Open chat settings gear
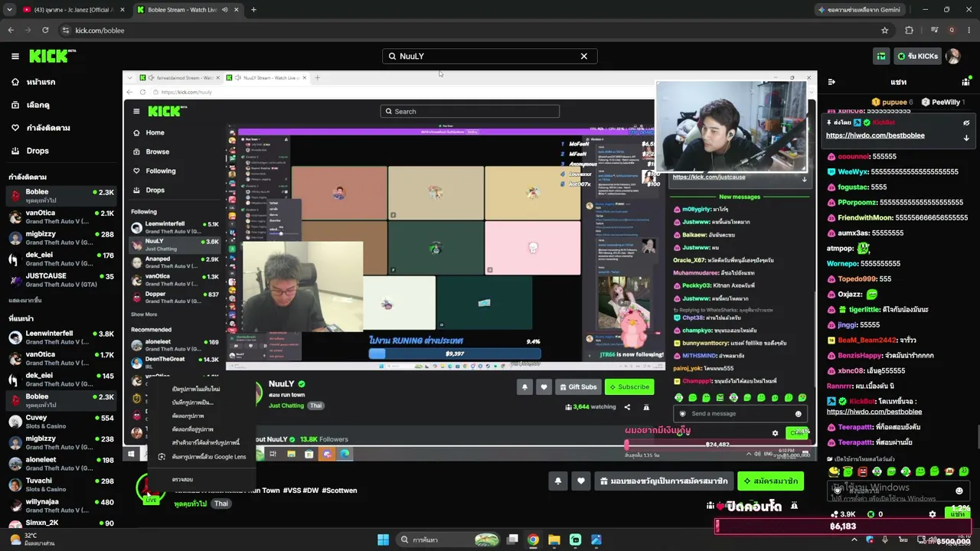 (932, 514)
